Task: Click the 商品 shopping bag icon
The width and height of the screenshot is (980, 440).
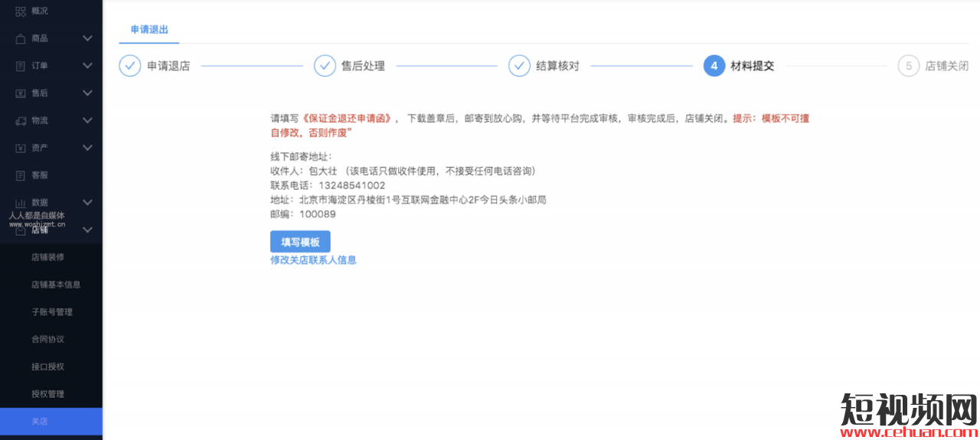Action: pyautogui.click(x=21, y=38)
